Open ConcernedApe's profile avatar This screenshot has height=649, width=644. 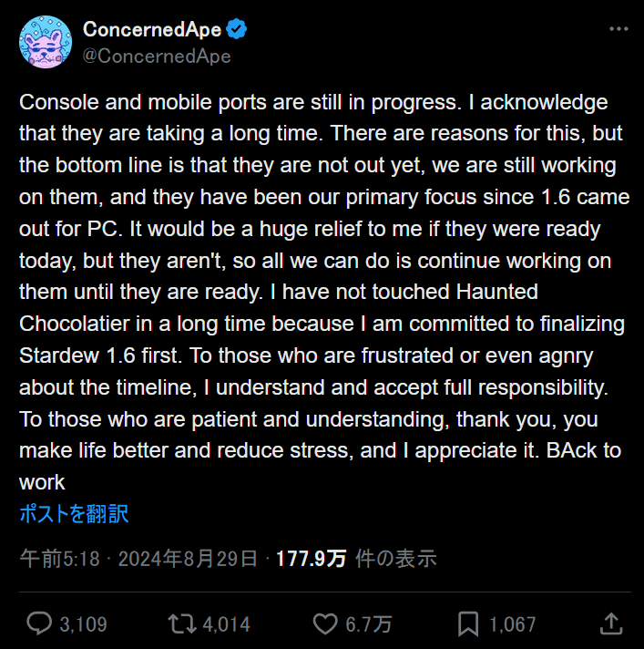click(x=46, y=42)
